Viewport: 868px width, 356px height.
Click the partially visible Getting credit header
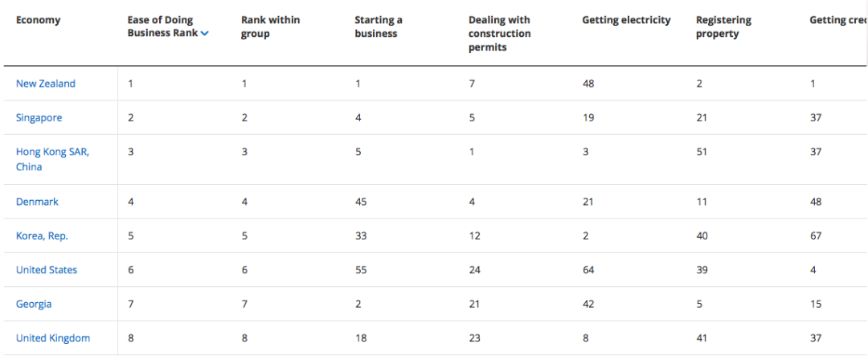[x=837, y=20]
